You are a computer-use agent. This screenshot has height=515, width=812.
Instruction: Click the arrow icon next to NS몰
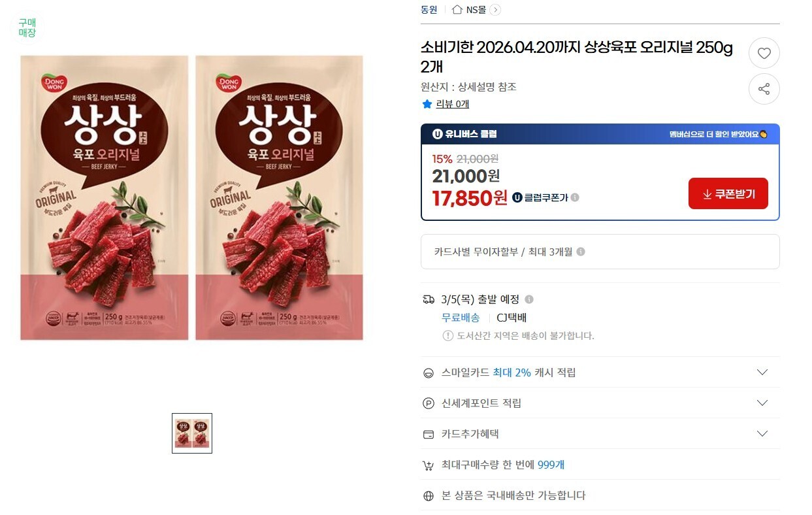[495, 9]
